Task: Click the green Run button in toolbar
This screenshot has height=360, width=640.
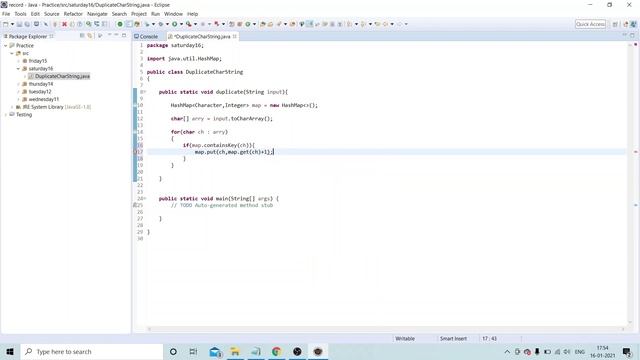Action: pos(174,24)
